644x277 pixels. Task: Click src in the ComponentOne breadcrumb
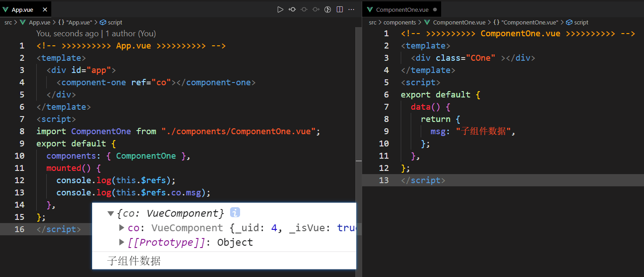tap(373, 22)
